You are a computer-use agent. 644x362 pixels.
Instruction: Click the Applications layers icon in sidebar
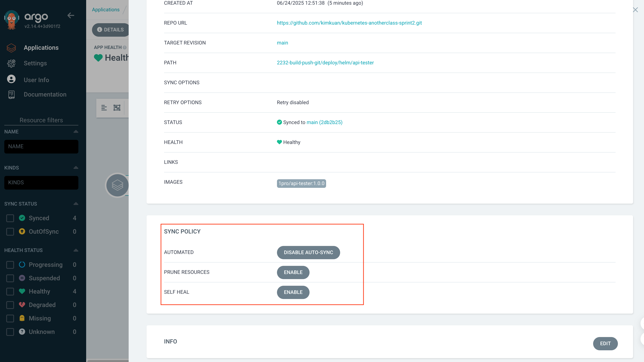click(x=11, y=48)
